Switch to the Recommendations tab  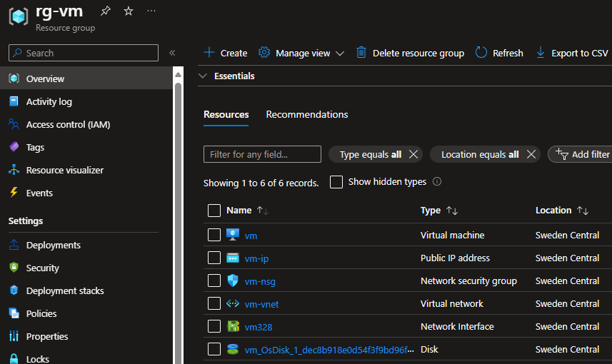(307, 114)
